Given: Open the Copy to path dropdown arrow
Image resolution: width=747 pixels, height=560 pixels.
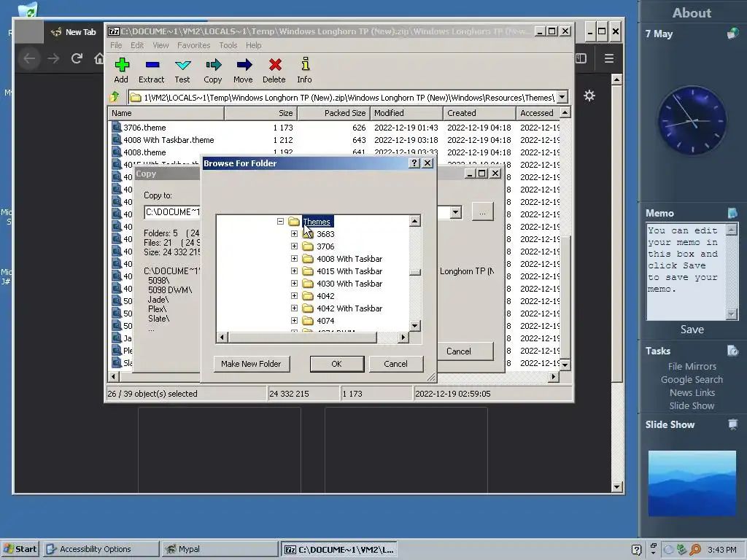Looking at the screenshot, I should [x=456, y=212].
